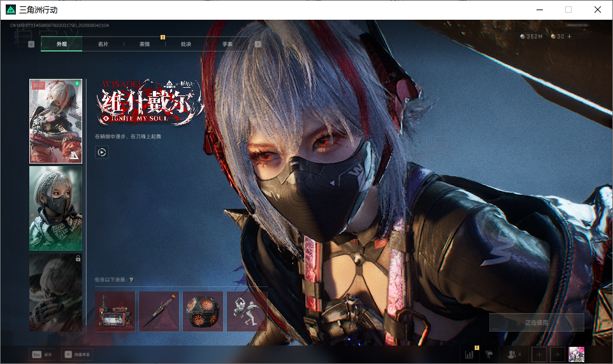Select the green jacket skin thumbnail
This screenshot has width=613, height=364.
coord(56,209)
